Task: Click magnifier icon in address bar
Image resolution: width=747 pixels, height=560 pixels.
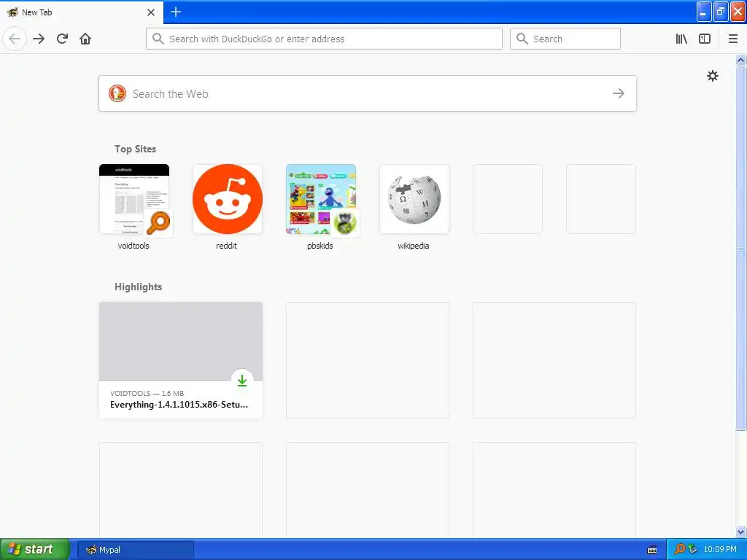Action: 158,39
